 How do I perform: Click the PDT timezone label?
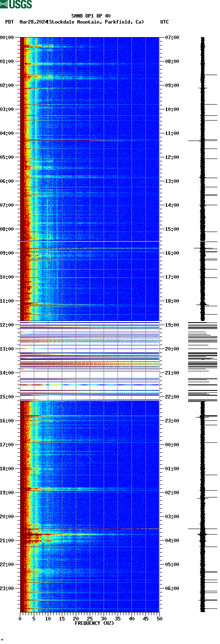pyautogui.click(x=9, y=22)
